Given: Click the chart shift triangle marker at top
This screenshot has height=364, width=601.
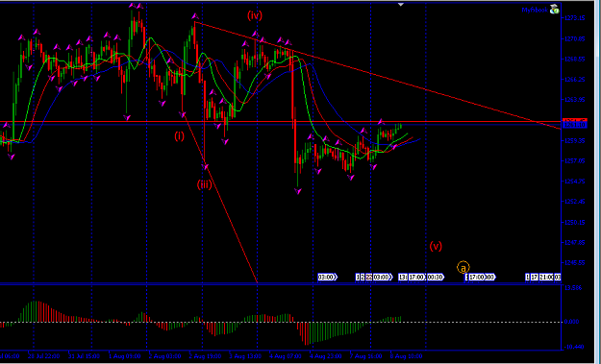Looking at the screenshot, I should [401, 5].
